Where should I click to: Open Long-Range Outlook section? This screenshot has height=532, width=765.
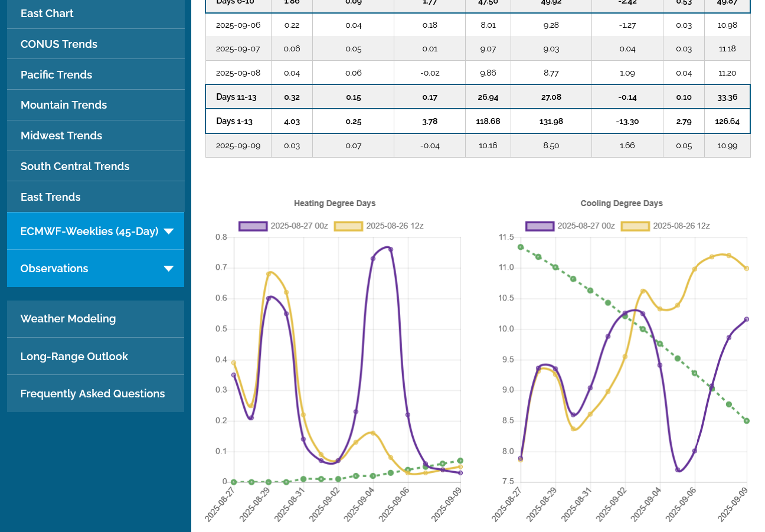coord(74,357)
